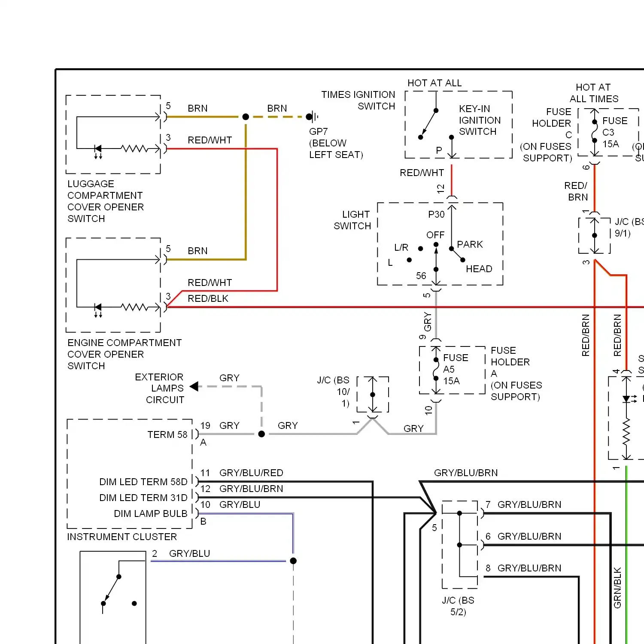Click the GRY/BLU/RED wire label at pin 11
644x644 pixels.
point(251,473)
